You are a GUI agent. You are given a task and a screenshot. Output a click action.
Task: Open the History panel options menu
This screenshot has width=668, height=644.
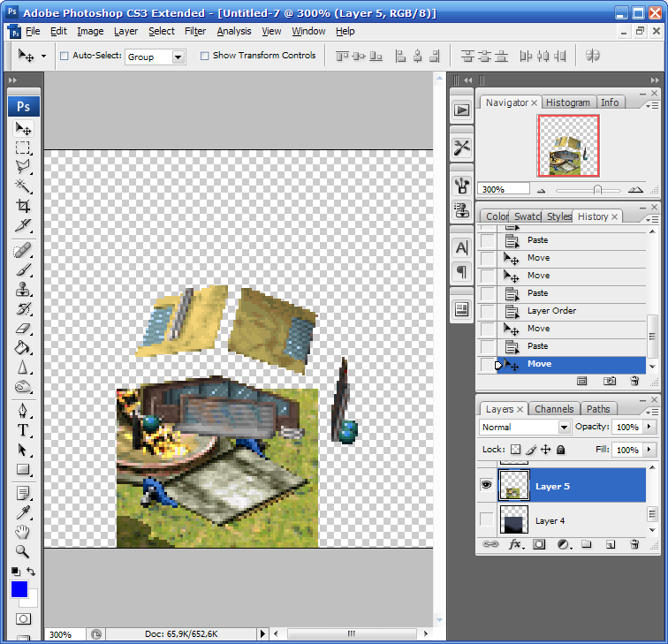652,220
